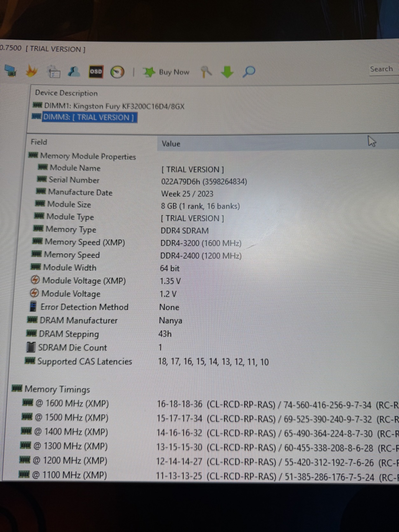Click the computer report icon in toolbar
Image resolution: width=399 pixels, height=532 pixels.
(11, 71)
